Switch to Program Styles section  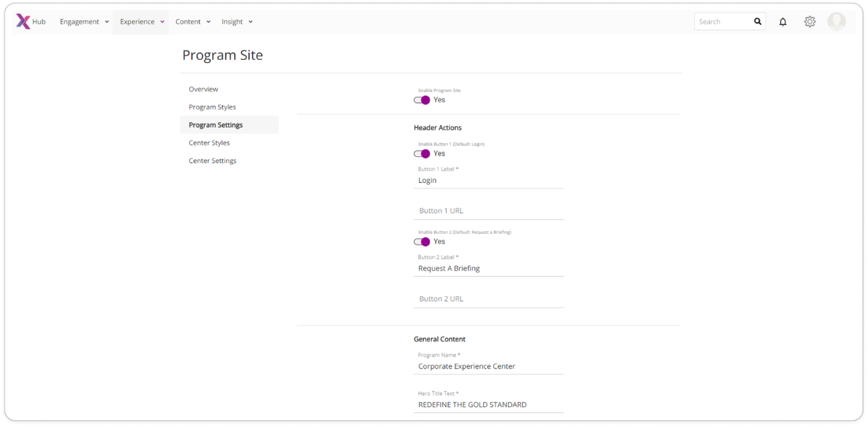pyautogui.click(x=212, y=107)
